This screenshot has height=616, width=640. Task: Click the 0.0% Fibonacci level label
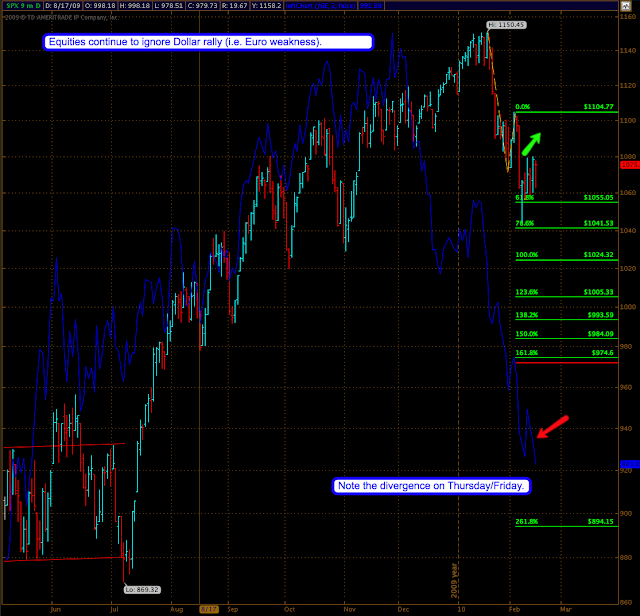pyautogui.click(x=523, y=107)
